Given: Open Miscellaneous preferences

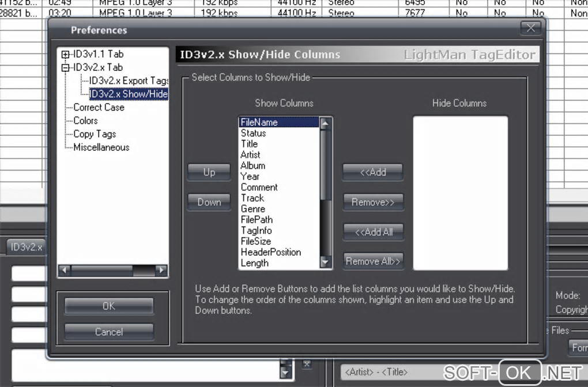Looking at the screenshot, I should pyautogui.click(x=101, y=147).
